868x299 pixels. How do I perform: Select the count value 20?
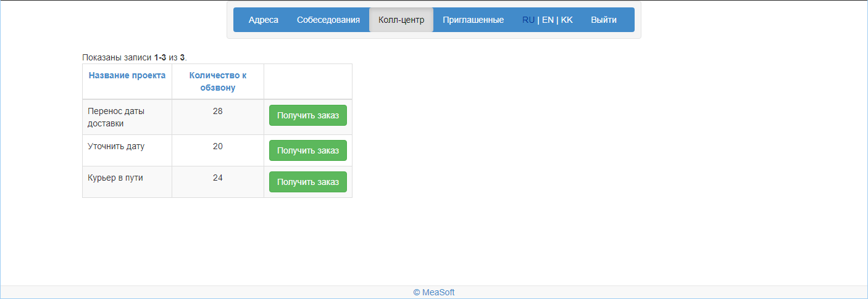pos(217,146)
